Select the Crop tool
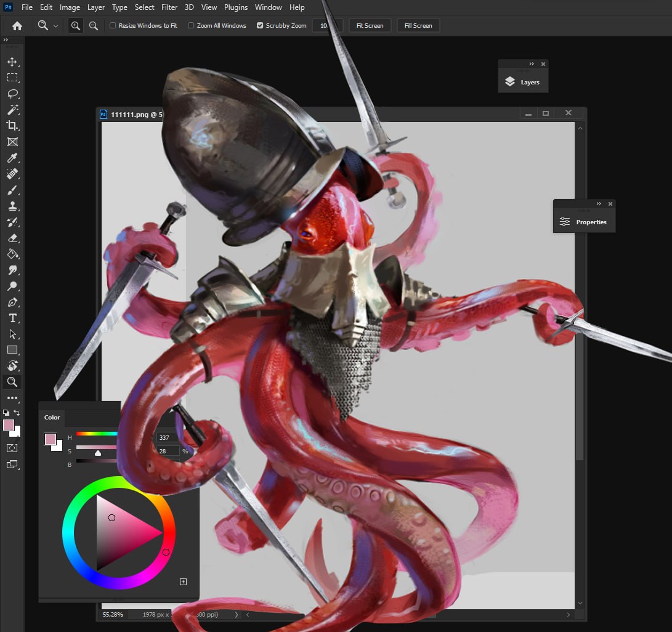The width and height of the screenshot is (672, 632). click(12, 126)
